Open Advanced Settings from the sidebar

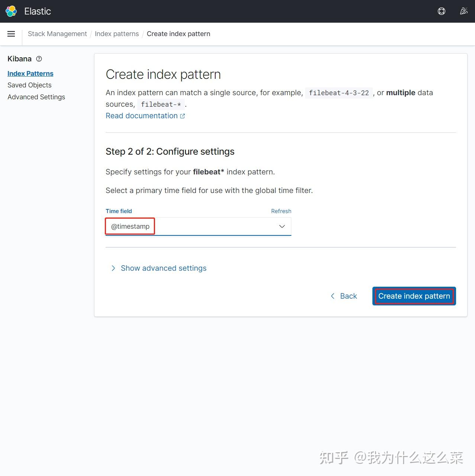point(36,97)
